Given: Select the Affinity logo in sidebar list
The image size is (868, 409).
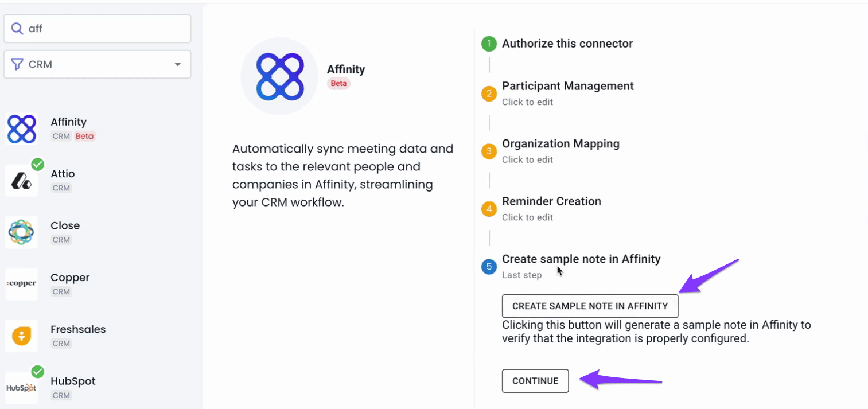Looking at the screenshot, I should tap(22, 128).
